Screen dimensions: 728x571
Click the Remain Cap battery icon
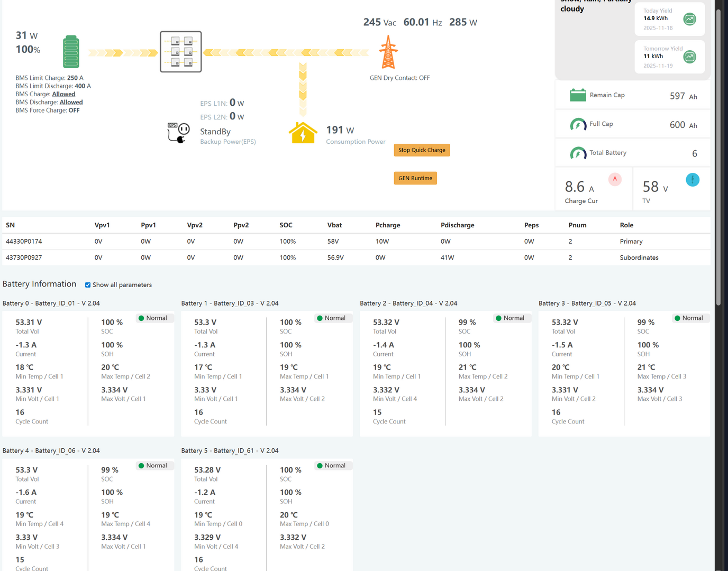(x=578, y=95)
